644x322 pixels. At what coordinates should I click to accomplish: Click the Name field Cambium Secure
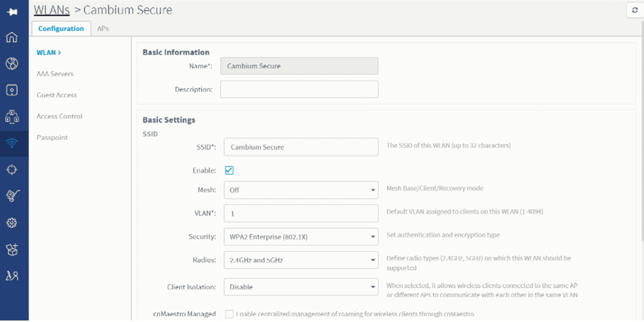coord(299,66)
